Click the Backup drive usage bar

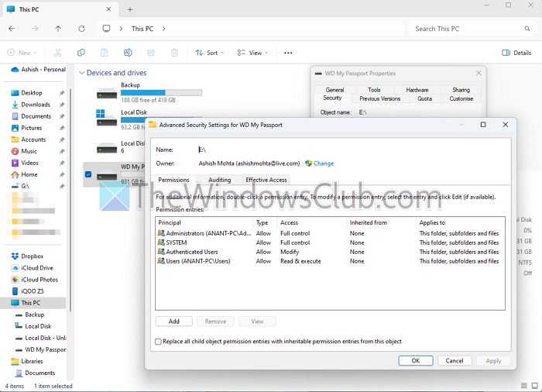tap(161, 92)
